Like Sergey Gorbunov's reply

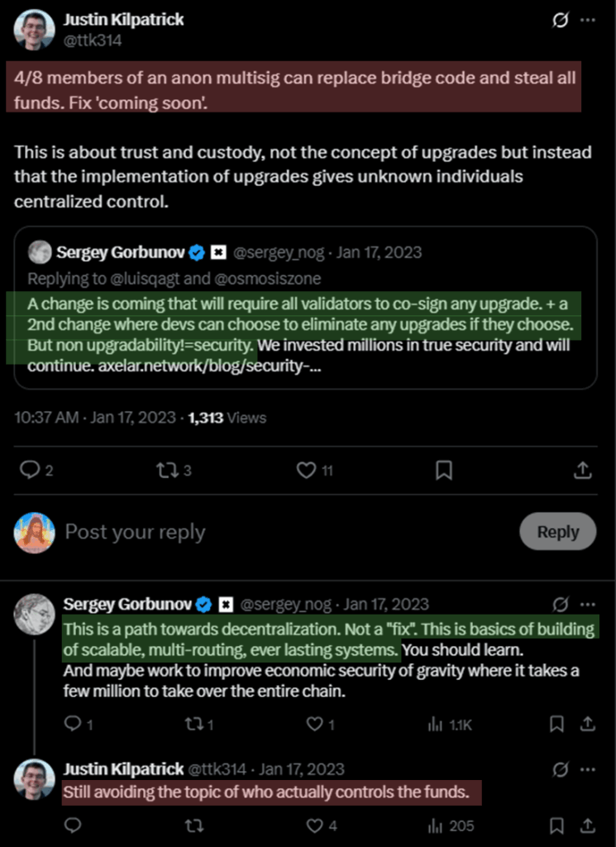(x=314, y=725)
